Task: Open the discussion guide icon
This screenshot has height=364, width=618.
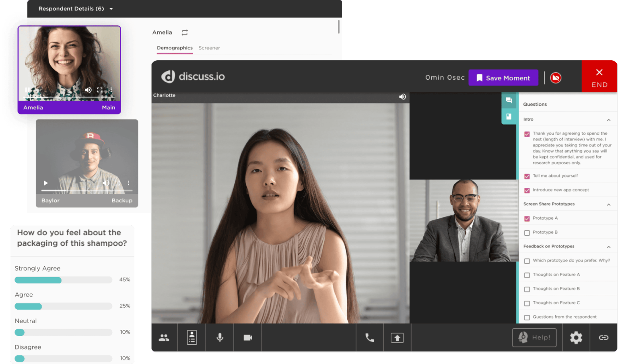Action: point(192,337)
